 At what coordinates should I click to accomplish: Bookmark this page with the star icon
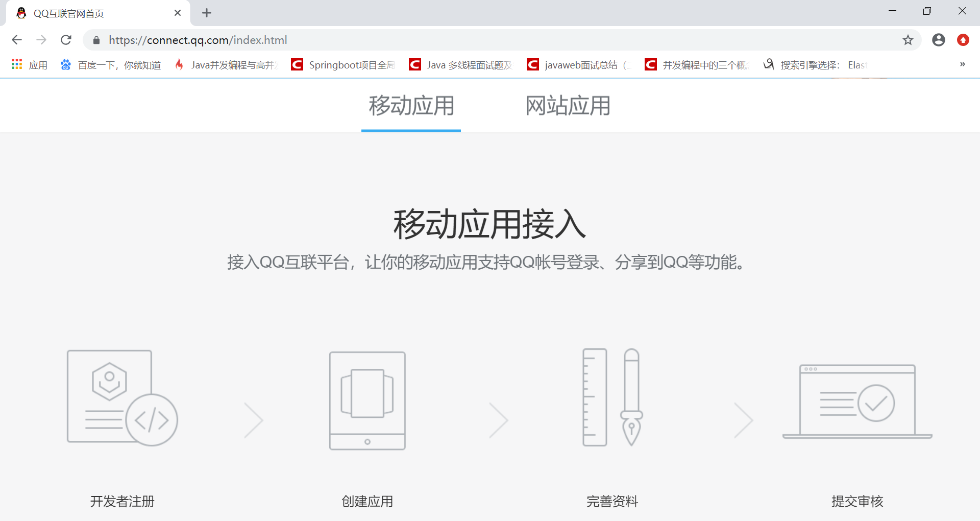pyautogui.click(x=908, y=40)
